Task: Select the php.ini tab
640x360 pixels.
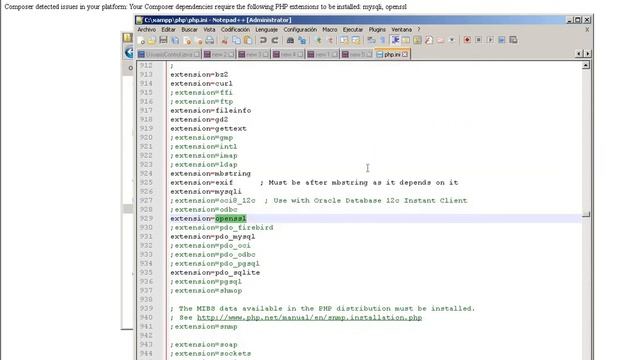Action: (392, 54)
